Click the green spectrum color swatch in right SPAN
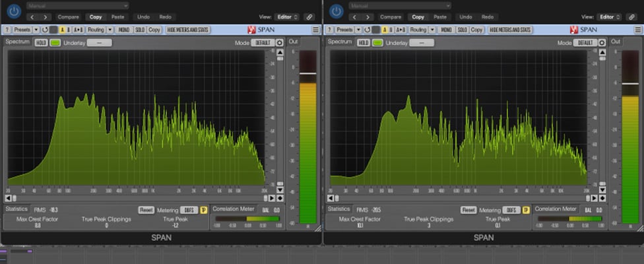Viewport: 644px width, 264px height. coord(378,43)
